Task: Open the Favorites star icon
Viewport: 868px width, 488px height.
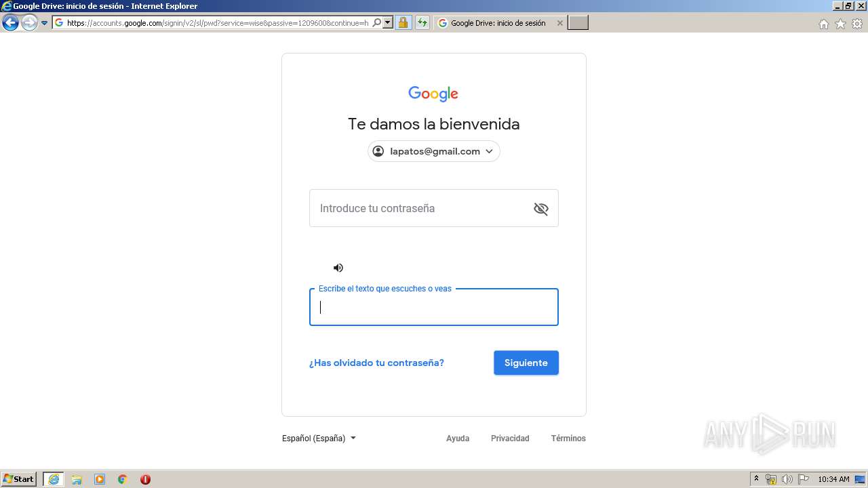Action: pyautogui.click(x=840, y=24)
